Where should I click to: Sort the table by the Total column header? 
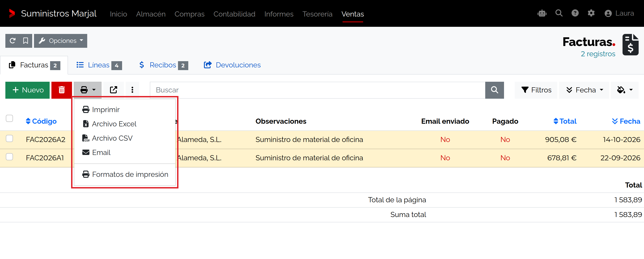[565, 121]
